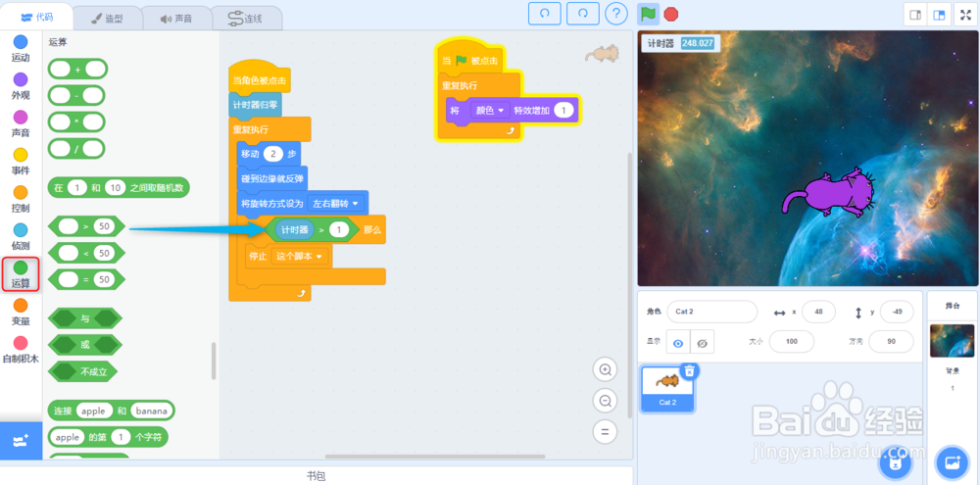This screenshot has height=485, width=980.
Task: Zoom in the code workspace
Action: click(x=605, y=369)
